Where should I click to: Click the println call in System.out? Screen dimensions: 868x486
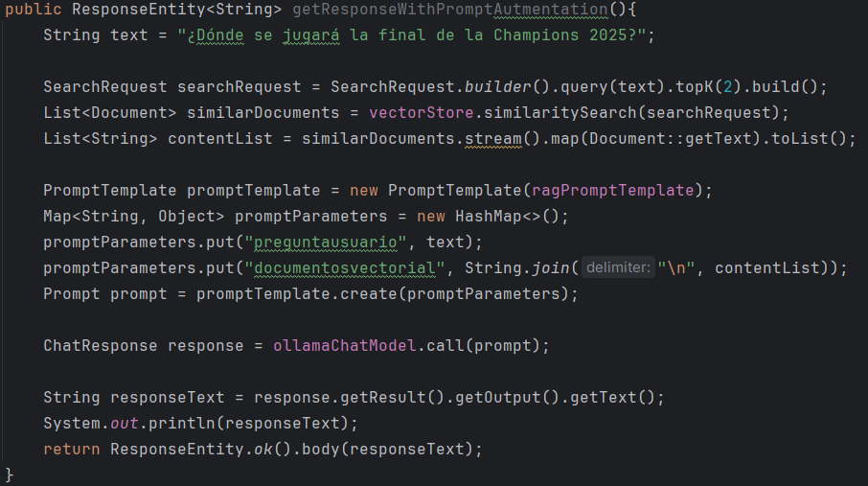tap(192, 424)
